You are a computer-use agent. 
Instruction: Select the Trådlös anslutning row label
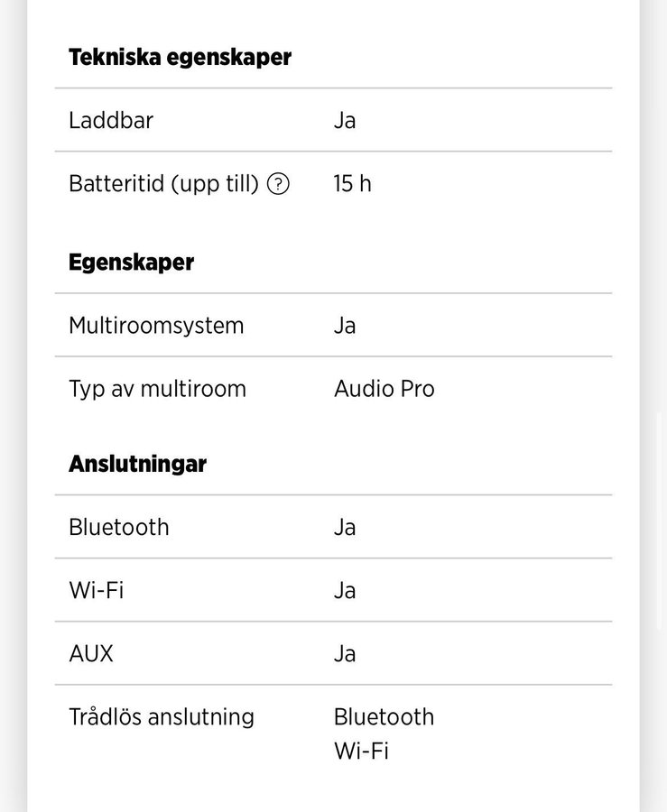pyautogui.click(x=162, y=717)
